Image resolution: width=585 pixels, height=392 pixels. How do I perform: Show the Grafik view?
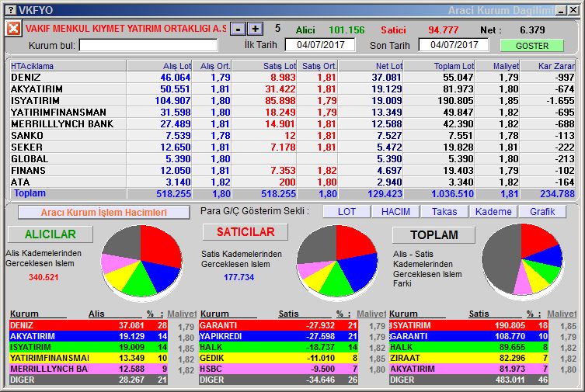pyautogui.click(x=542, y=211)
